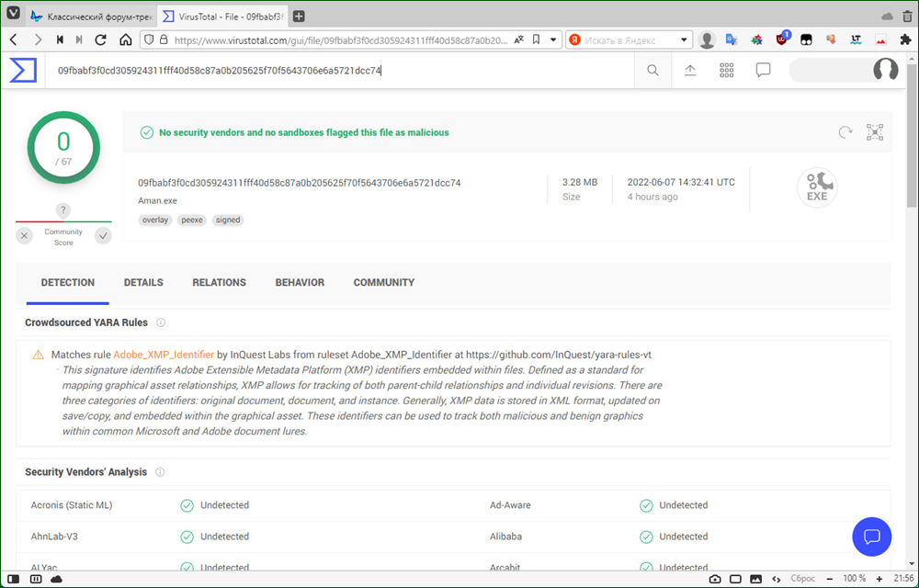This screenshot has width=919, height=588.
Task: Go to the home page
Action: point(125,40)
